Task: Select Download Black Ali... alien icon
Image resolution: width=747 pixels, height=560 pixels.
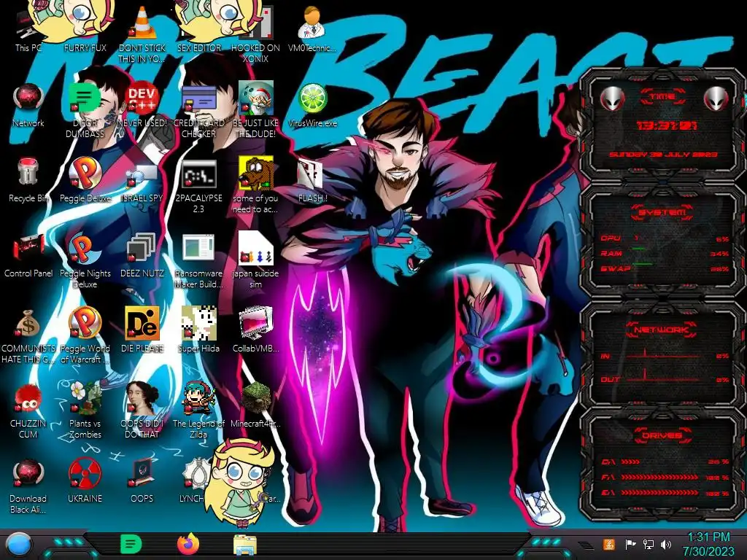Action: tap(28, 486)
